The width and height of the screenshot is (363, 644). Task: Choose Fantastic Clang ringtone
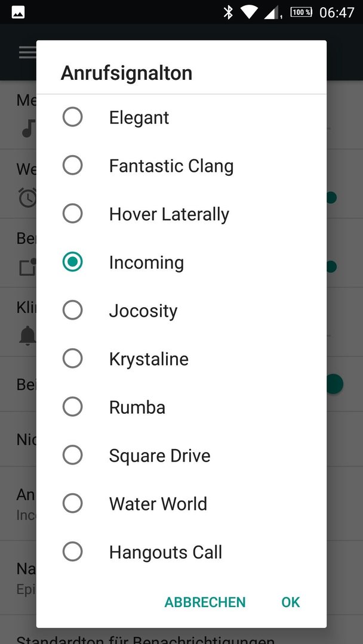pyautogui.click(x=72, y=166)
